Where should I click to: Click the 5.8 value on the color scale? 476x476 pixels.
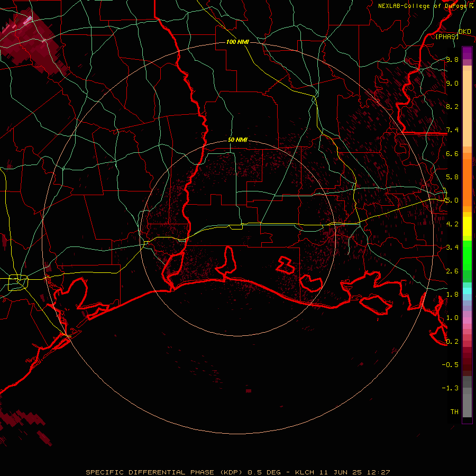coord(452,177)
